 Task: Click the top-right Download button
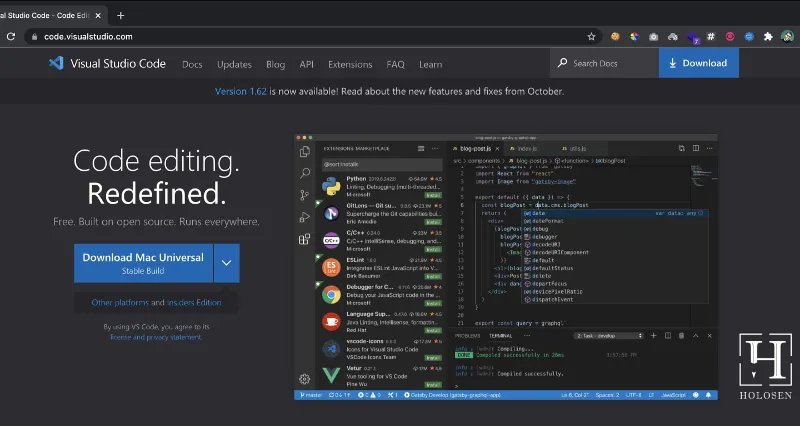click(x=698, y=63)
